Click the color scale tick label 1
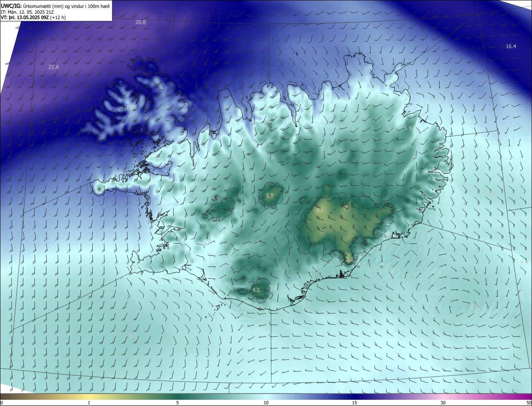 [89, 403]
